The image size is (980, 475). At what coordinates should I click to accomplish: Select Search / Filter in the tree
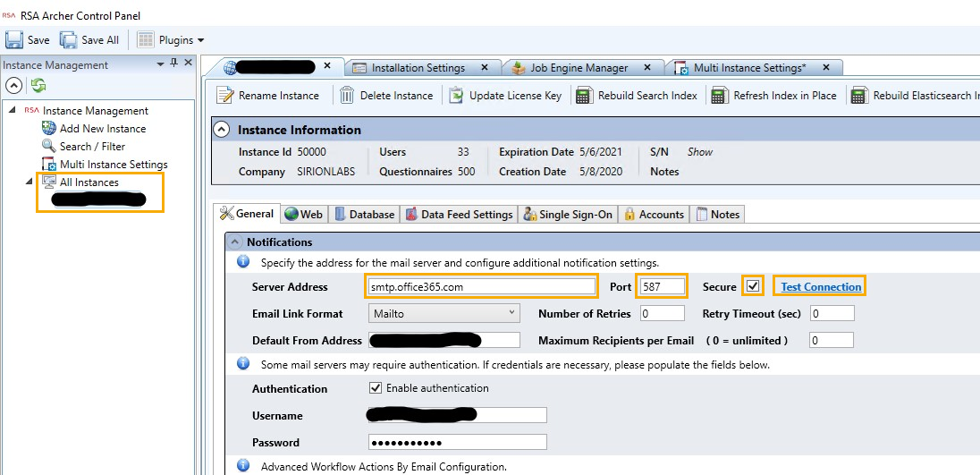tap(92, 146)
